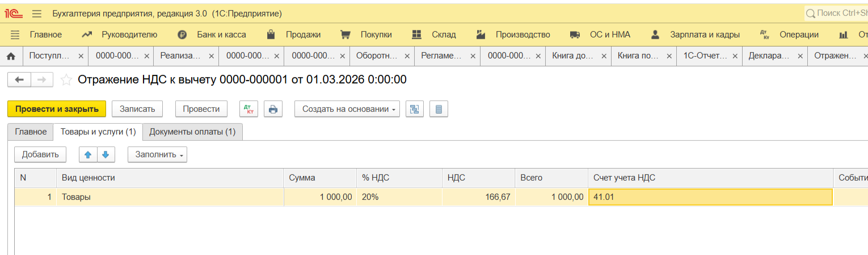Expand the Создать на основании dropdown
The image size is (868, 255).
click(347, 109)
